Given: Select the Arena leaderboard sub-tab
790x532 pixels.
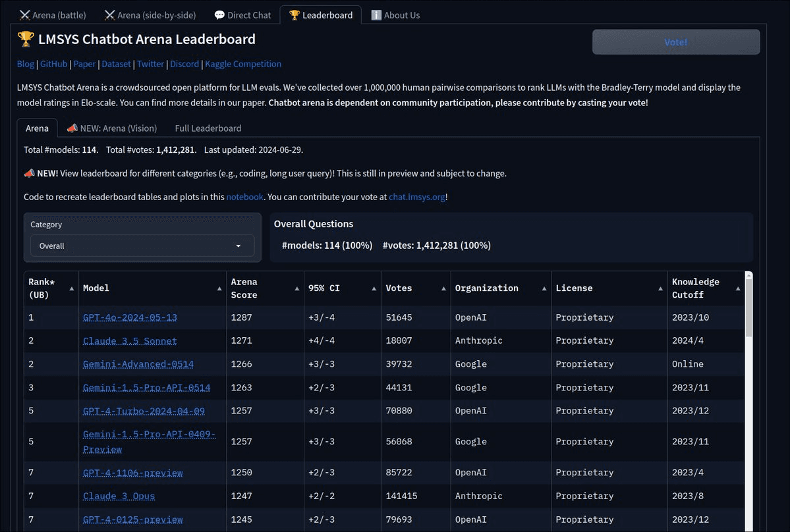Looking at the screenshot, I should point(38,128).
